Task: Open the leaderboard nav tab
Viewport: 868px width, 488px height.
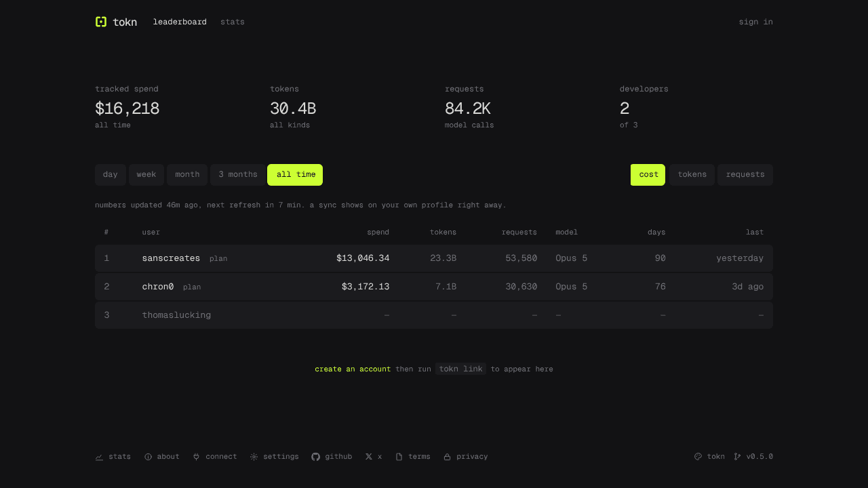Action: pos(180,22)
